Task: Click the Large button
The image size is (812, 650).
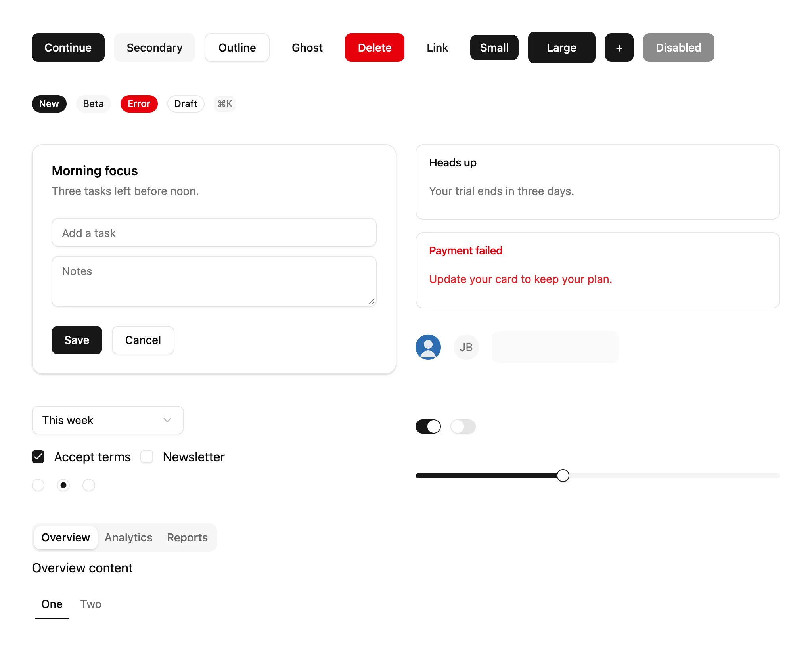Action: (562, 48)
